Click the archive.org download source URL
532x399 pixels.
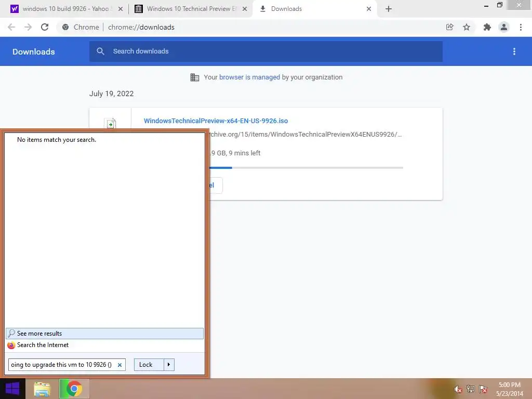pos(305,135)
